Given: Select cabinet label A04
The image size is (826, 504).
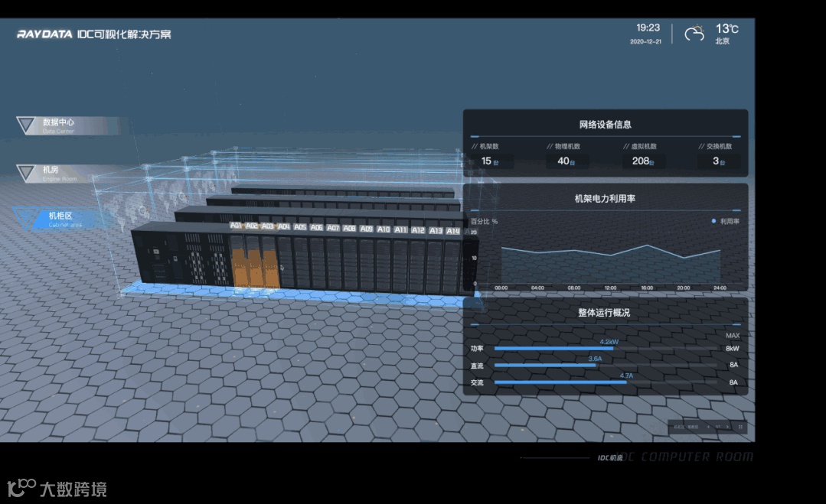Looking at the screenshot, I should coord(284,226).
